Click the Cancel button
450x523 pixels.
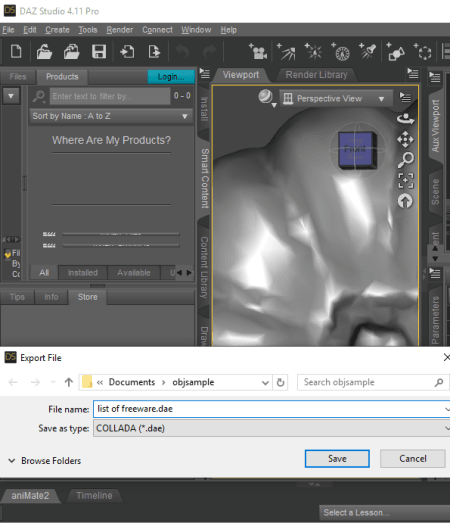click(413, 459)
